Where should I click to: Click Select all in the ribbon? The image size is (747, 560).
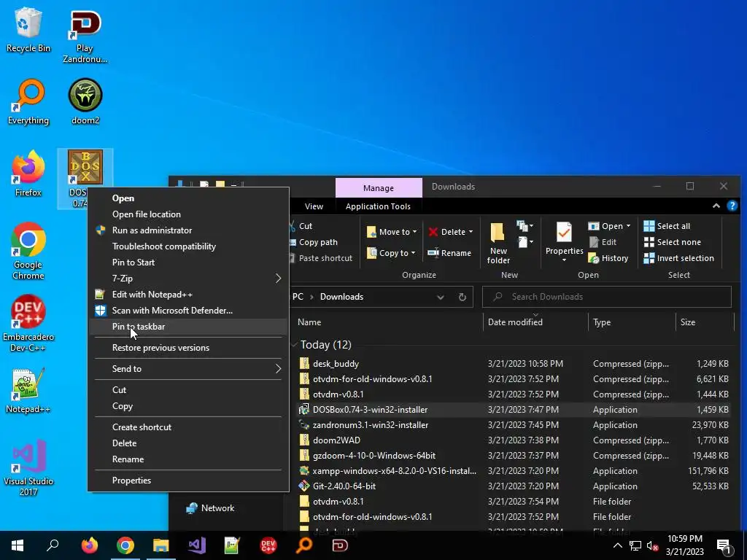tap(667, 226)
